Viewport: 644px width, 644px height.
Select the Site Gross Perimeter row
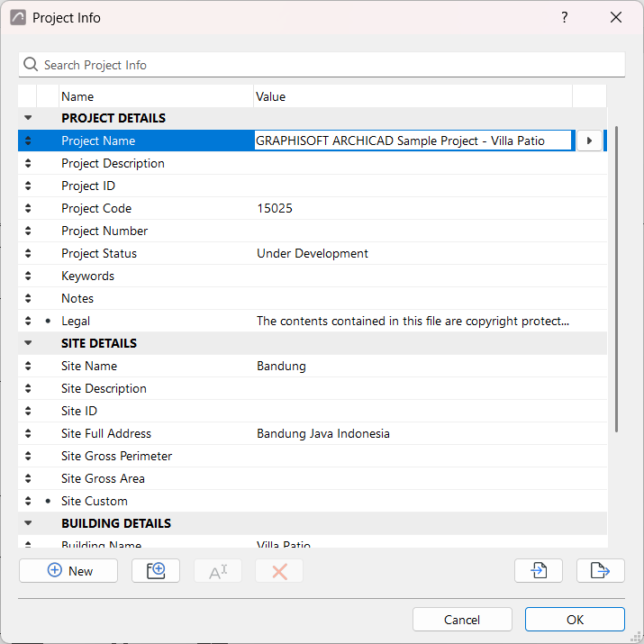coord(313,456)
